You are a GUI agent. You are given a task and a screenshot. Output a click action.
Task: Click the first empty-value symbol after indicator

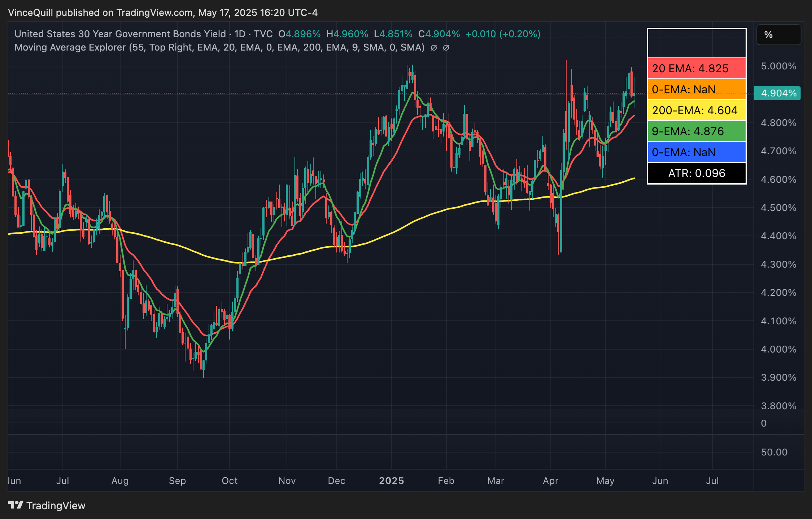click(x=434, y=48)
